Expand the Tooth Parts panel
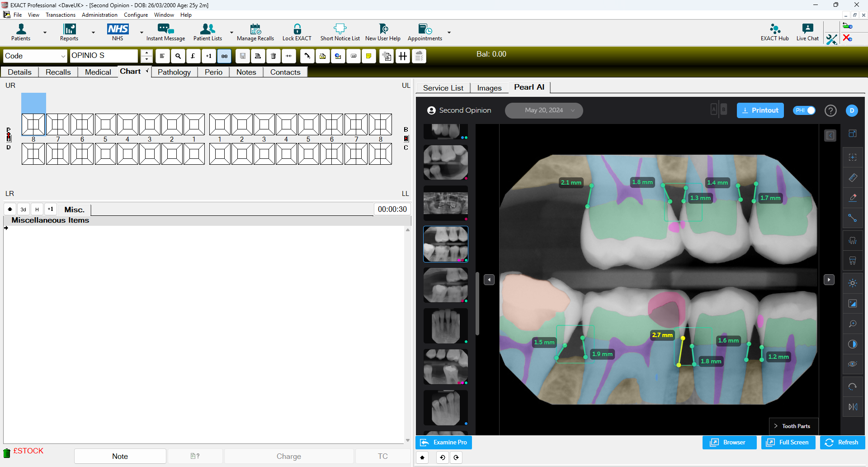 click(x=793, y=426)
